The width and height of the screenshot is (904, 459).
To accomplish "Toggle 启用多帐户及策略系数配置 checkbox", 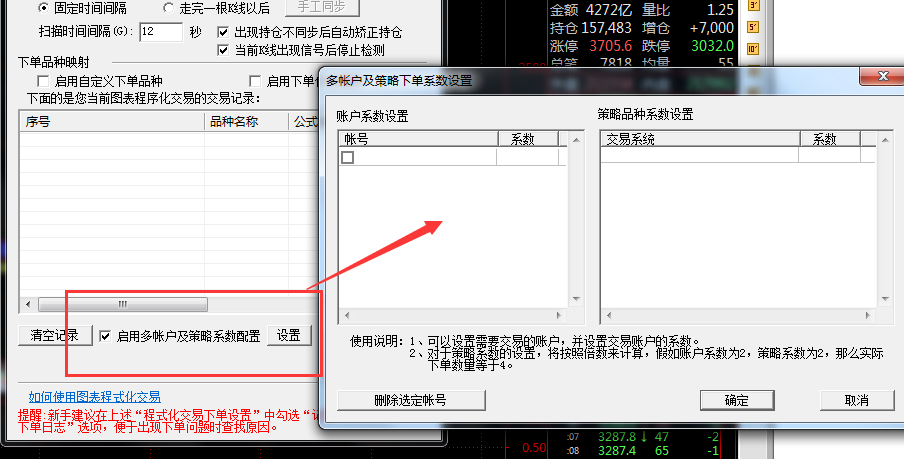I will coord(106,336).
